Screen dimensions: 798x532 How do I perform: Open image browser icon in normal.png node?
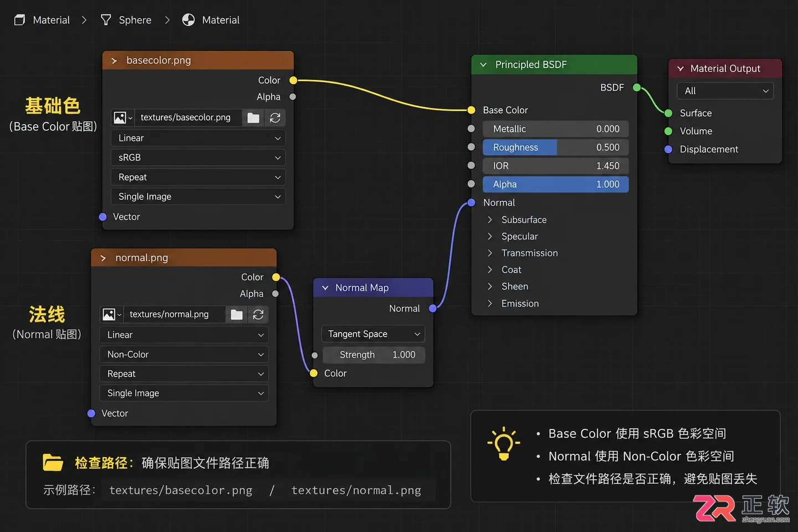pyautogui.click(x=111, y=314)
